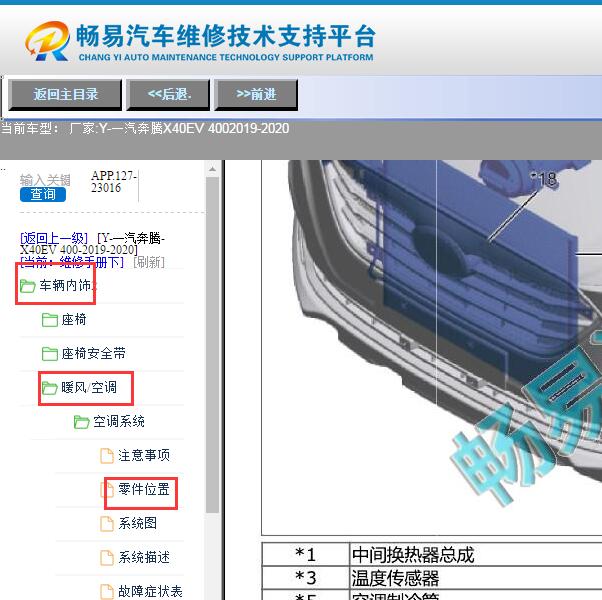Click the 零件位置 document icon
Screen dimensions: 602x600
[107, 489]
